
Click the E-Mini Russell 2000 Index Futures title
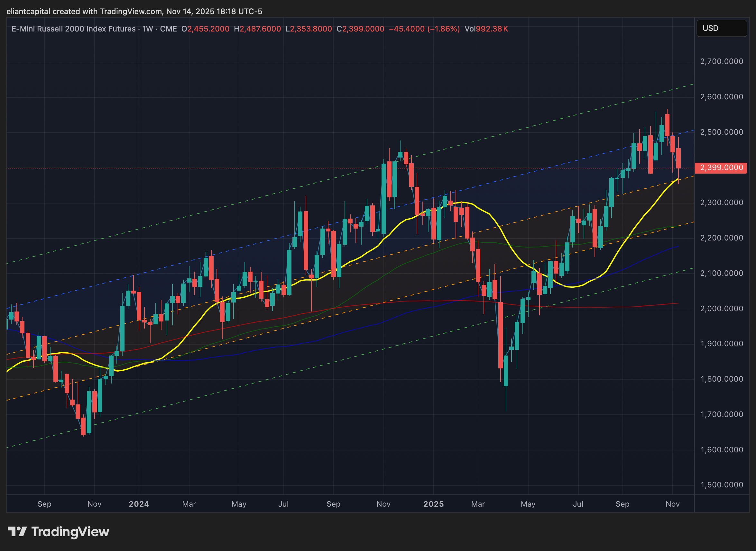pyautogui.click(x=73, y=29)
